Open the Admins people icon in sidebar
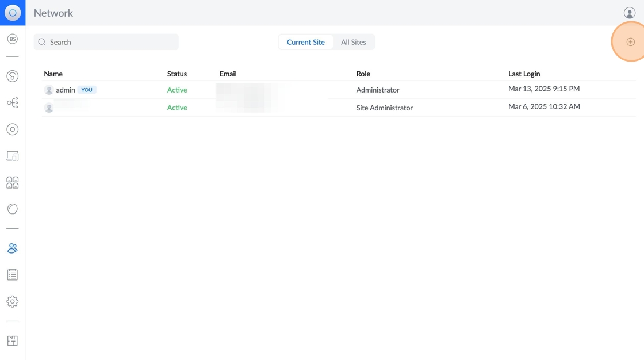The width and height of the screenshot is (644, 360). [13, 248]
